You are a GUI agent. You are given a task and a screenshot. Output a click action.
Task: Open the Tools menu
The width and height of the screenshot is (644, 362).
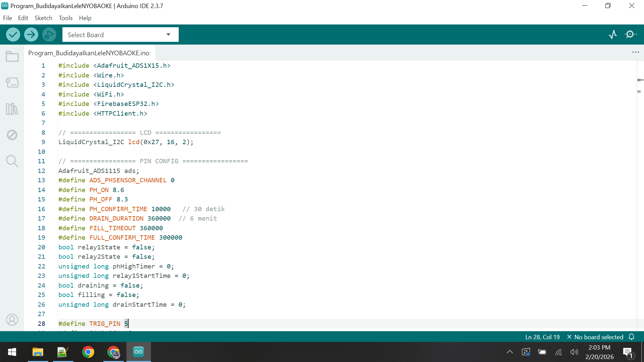[x=66, y=18]
